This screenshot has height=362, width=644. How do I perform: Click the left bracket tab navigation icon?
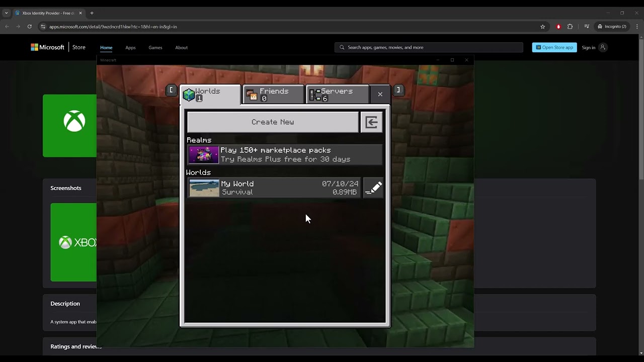tap(171, 90)
